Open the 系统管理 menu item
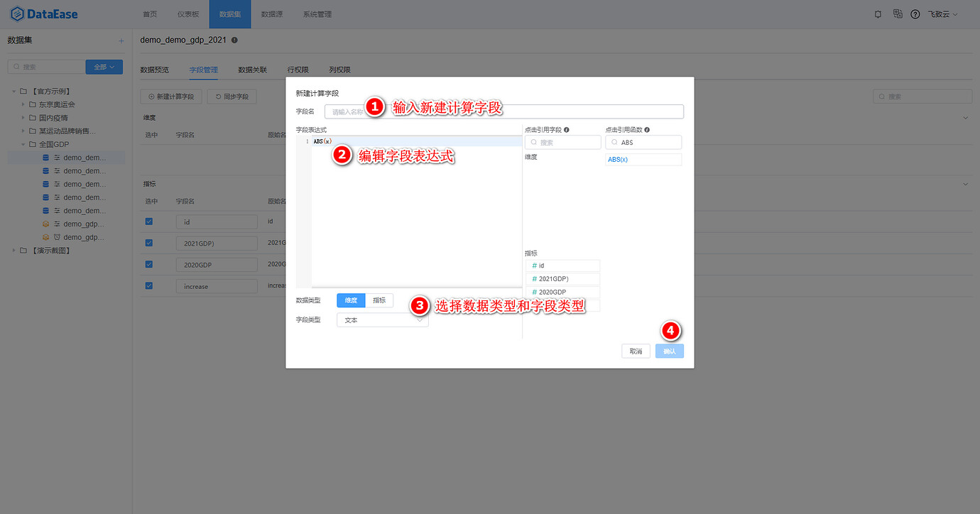This screenshot has height=514, width=980. tap(317, 13)
